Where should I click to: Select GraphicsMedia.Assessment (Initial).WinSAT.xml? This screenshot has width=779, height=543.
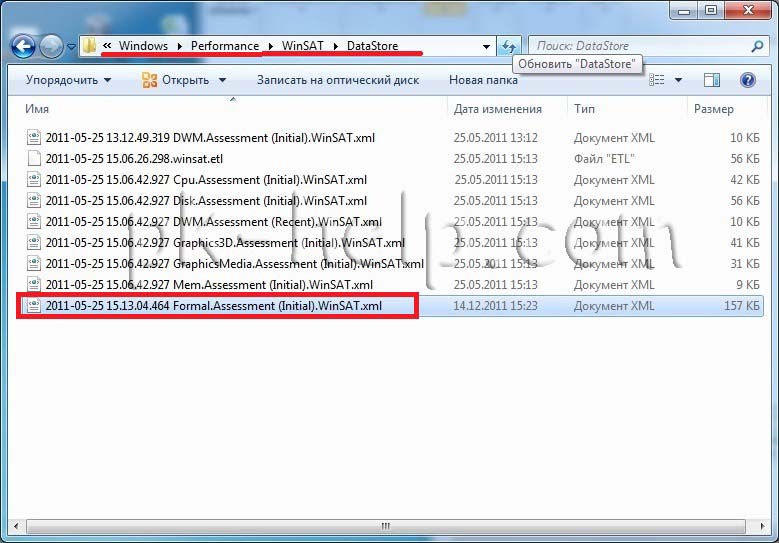(234, 264)
